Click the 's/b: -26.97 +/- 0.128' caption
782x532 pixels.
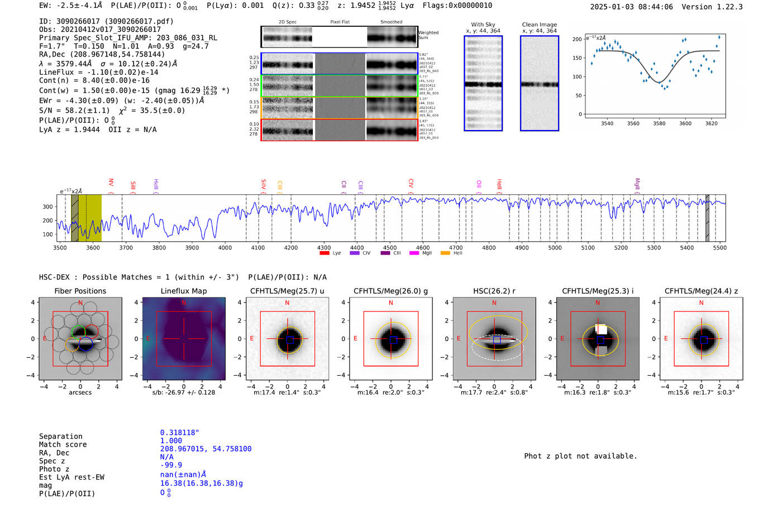click(x=184, y=392)
